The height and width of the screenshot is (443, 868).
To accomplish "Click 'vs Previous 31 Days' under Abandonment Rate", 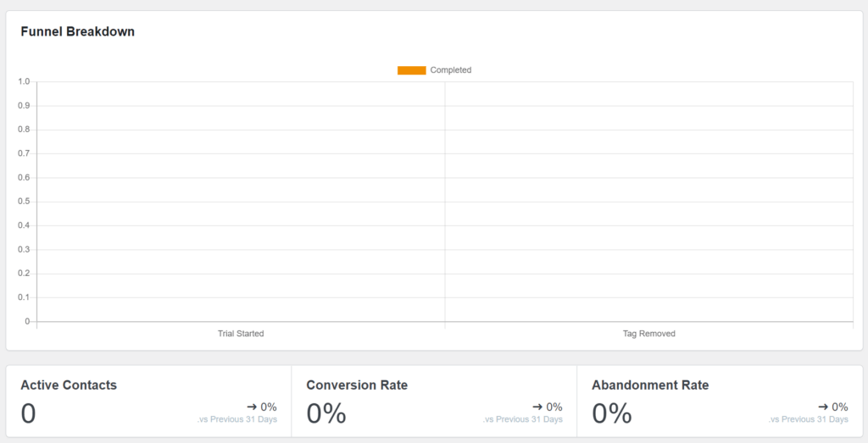I will (808, 419).
